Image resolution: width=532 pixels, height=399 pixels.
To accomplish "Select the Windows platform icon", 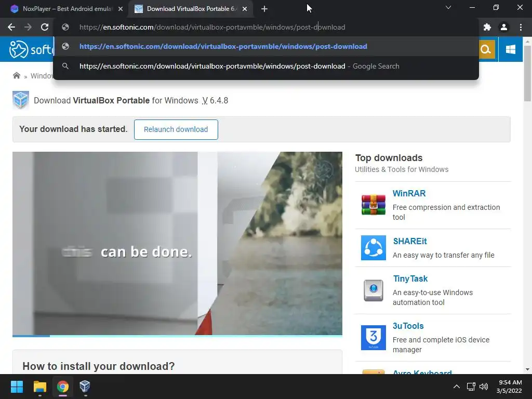I will click(x=510, y=49).
